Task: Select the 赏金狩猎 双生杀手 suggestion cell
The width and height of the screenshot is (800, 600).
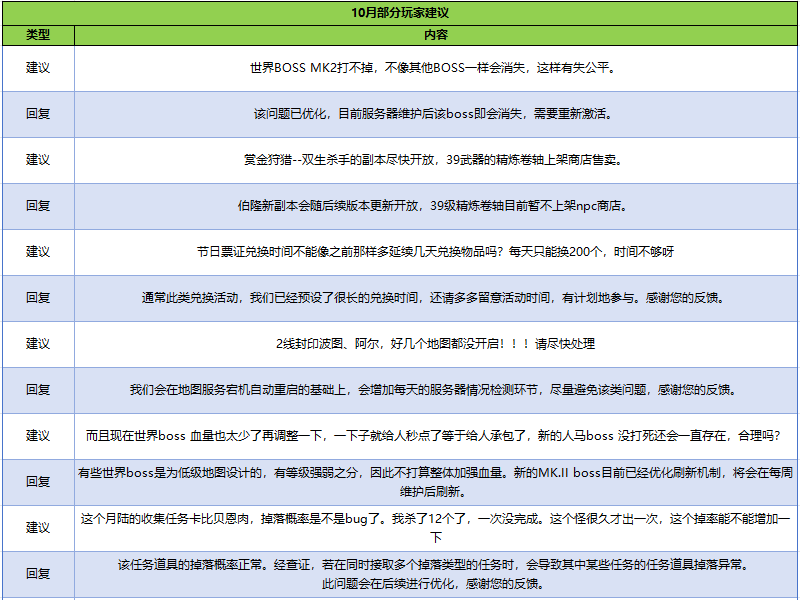Action: pos(436,160)
